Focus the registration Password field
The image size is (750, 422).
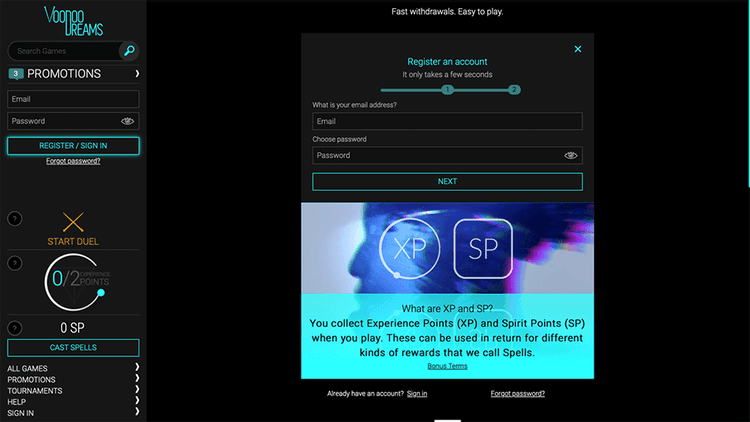click(447, 155)
